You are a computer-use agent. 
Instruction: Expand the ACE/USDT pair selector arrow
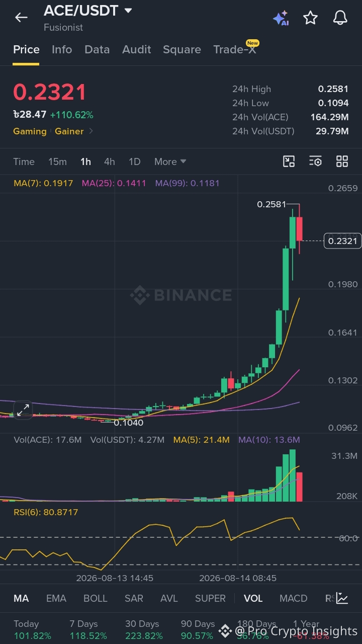(128, 11)
